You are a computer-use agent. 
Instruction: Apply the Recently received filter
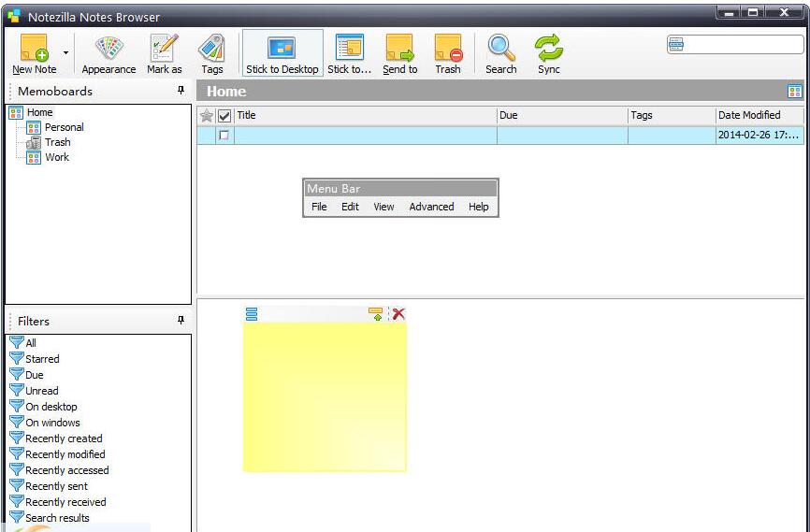coord(58,502)
